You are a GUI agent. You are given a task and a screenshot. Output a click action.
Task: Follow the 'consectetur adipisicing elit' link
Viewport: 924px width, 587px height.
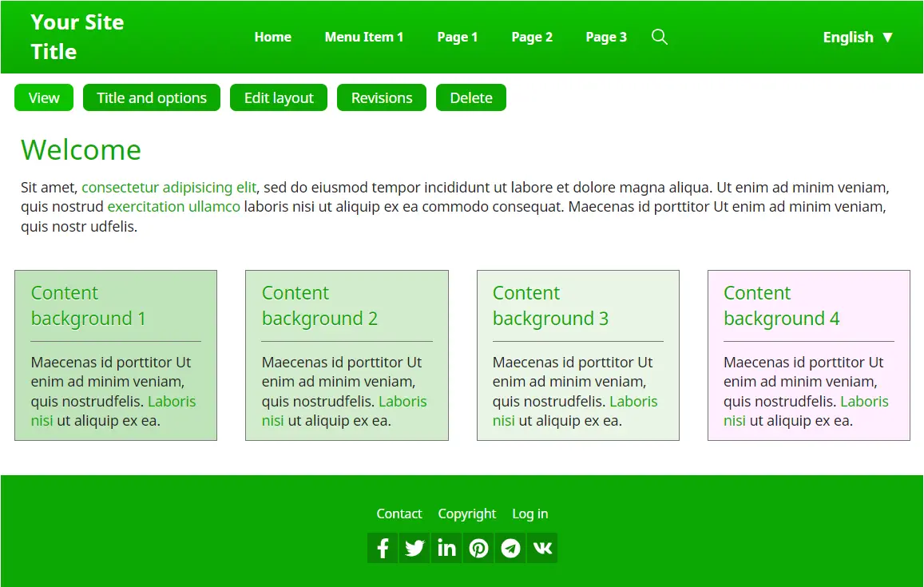(169, 188)
